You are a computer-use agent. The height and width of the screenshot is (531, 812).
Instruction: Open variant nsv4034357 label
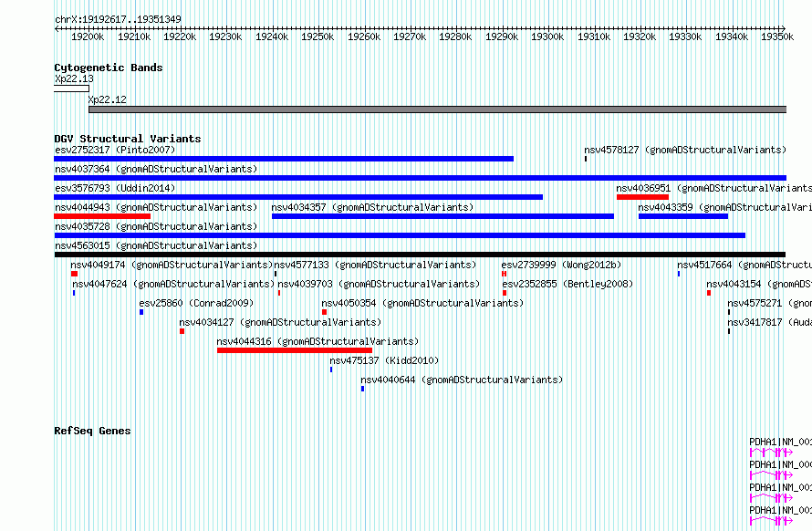click(372, 207)
